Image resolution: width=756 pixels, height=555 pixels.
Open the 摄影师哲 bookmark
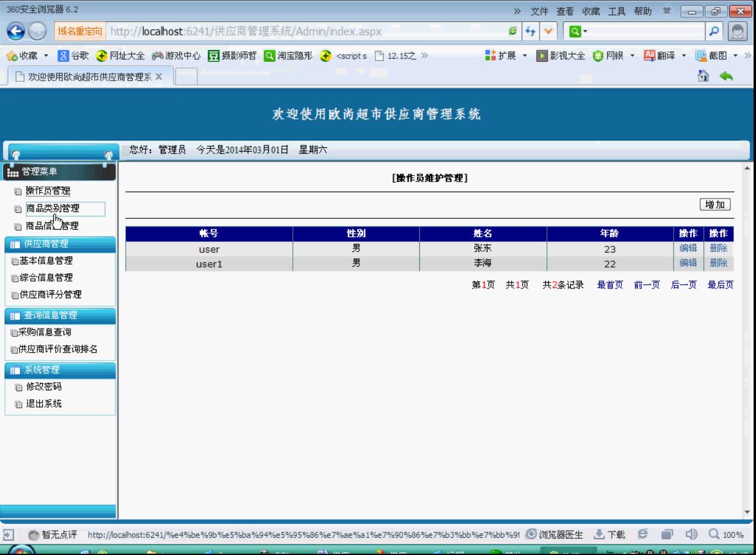[x=231, y=57]
